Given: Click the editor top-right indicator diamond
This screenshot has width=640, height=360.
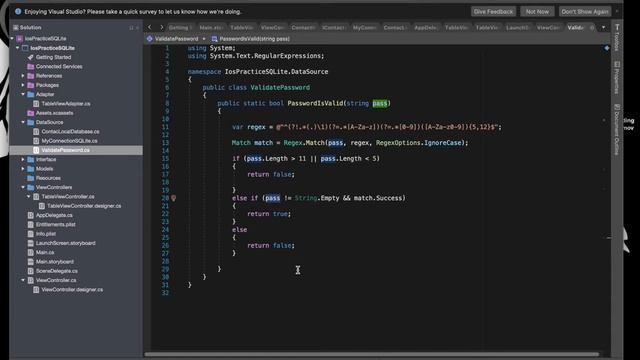Looking at the screenshot, I should (x=607, y=48).
